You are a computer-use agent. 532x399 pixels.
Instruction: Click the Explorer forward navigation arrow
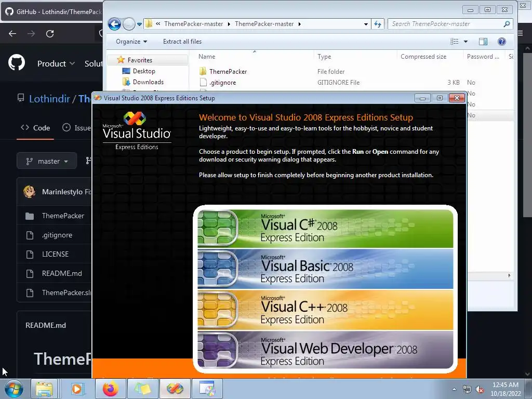(x=129, y=24)
